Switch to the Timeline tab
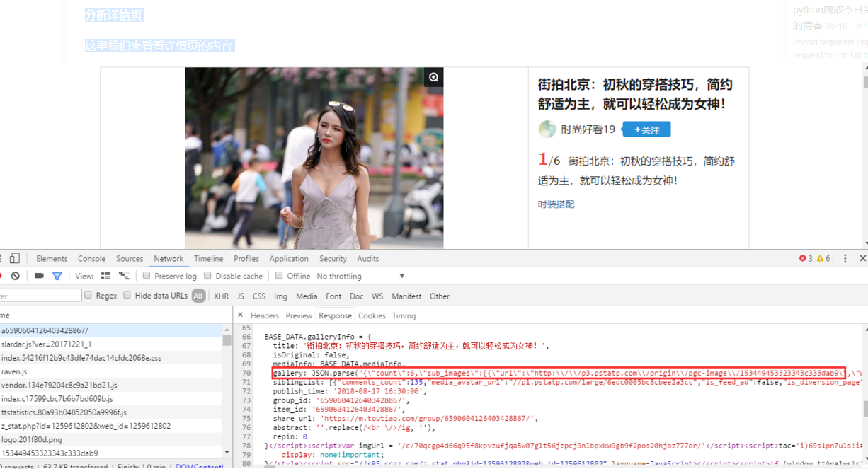 coord(209,259)
